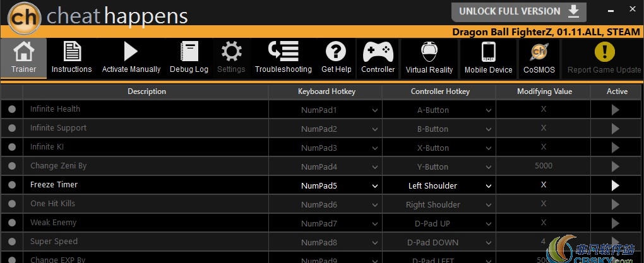Toggle the Freeze Timer active arrow
The width and height of the screenshot is (644, 263).
tap(615, 185)
